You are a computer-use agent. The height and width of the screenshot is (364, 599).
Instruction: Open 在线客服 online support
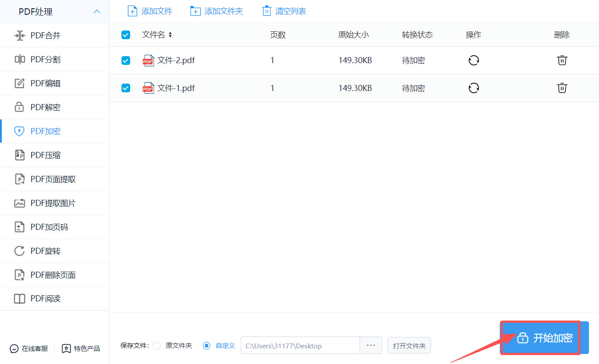coord(29,348)
